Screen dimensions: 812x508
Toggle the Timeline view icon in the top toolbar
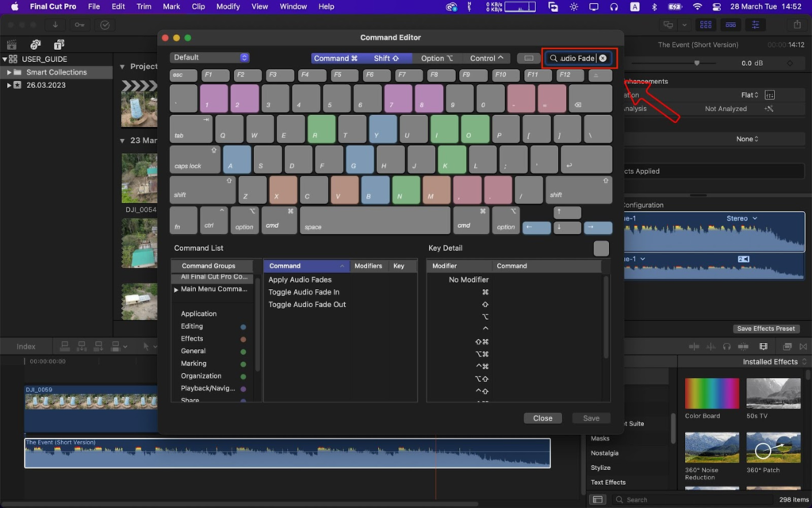coord(730,25)
